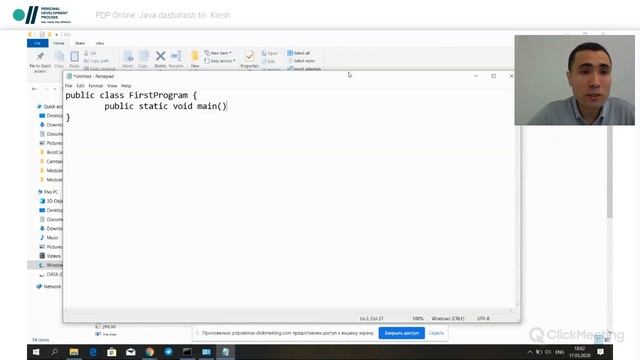Click the Move to icon in Explorer ribbon

[x=128, y=59]
